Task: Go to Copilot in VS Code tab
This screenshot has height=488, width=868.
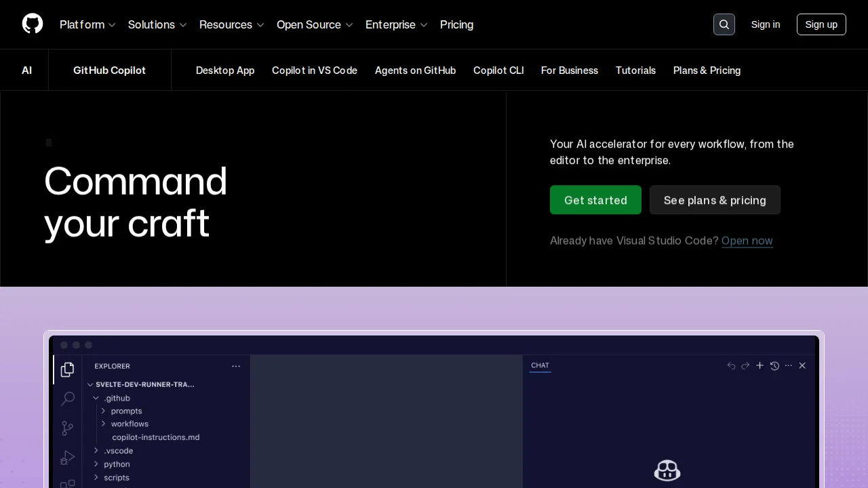Action: (315, 70)
